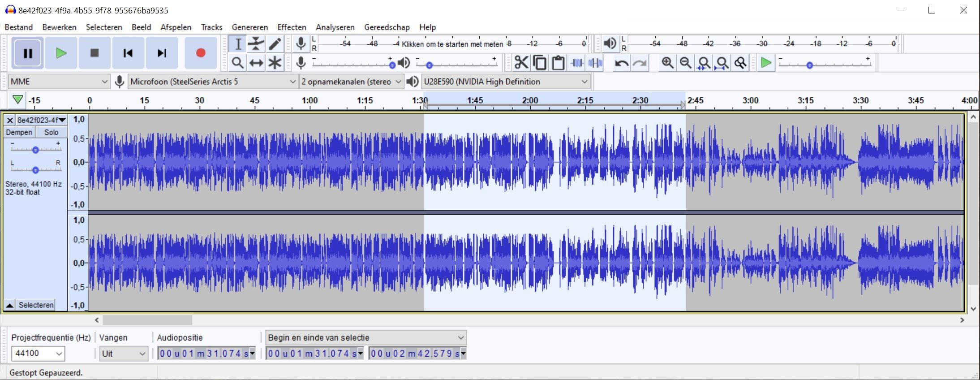Image resolution: width=980 pixels, height=380 pixels.
Task: Open the Effecten menu
Action: coord(292,27)
